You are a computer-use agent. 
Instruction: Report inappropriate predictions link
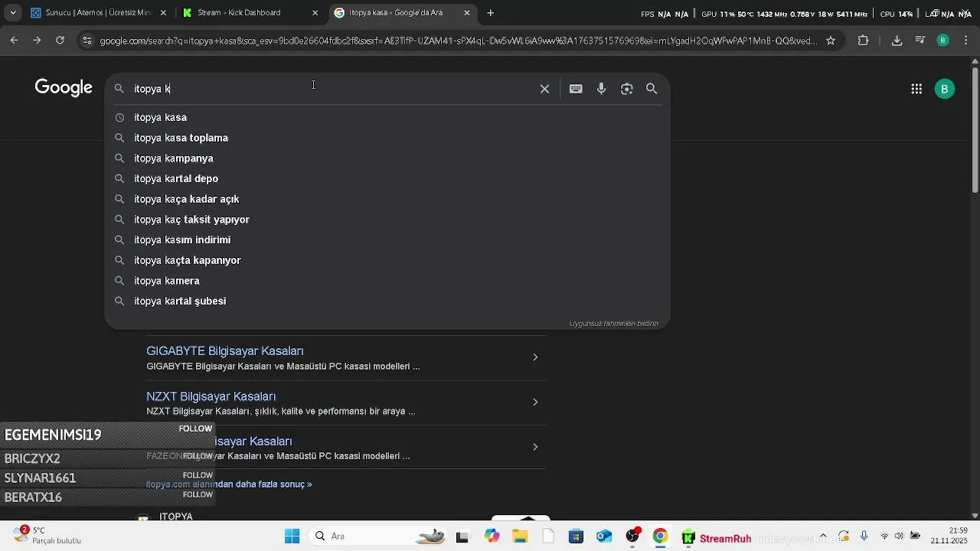tap(613, 324)
